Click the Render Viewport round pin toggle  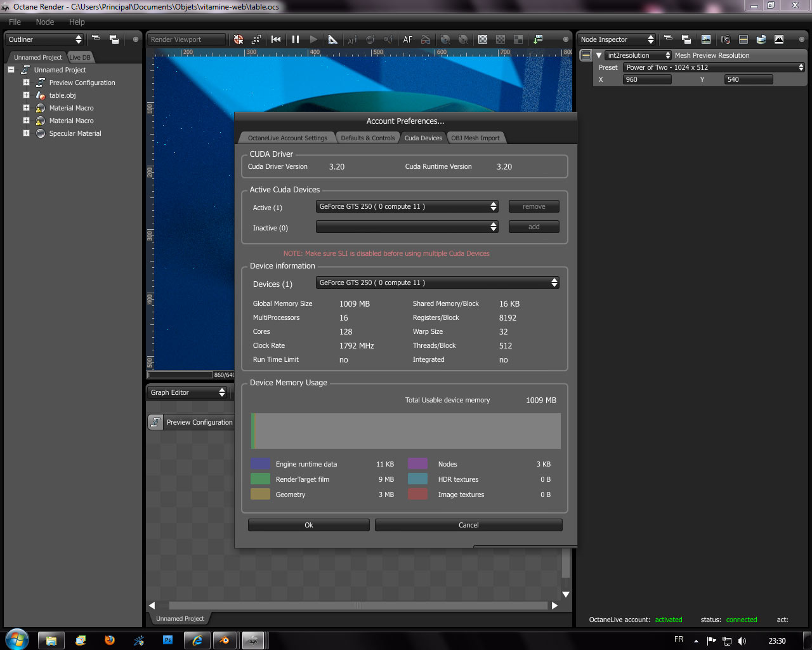point(566,39)
